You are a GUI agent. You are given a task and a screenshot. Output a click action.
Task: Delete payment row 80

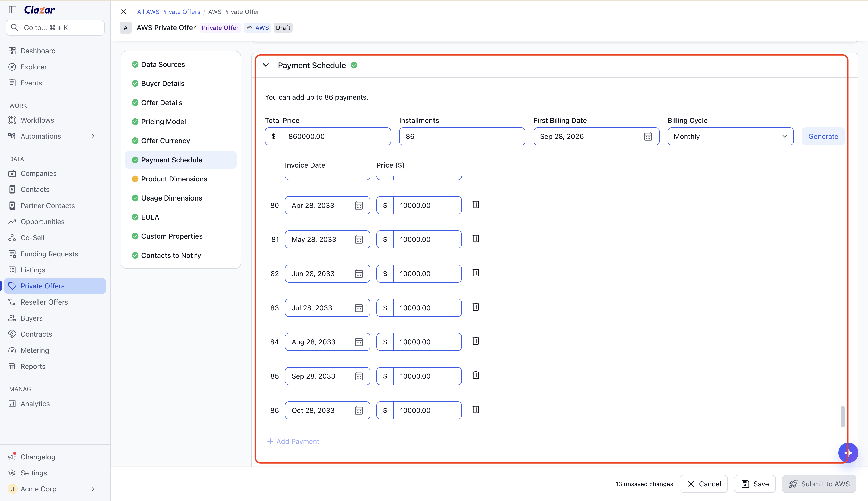[476, 204]
